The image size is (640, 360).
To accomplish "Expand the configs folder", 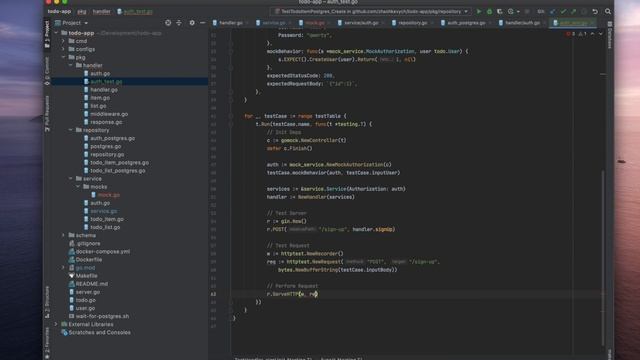I will point(63,49).
